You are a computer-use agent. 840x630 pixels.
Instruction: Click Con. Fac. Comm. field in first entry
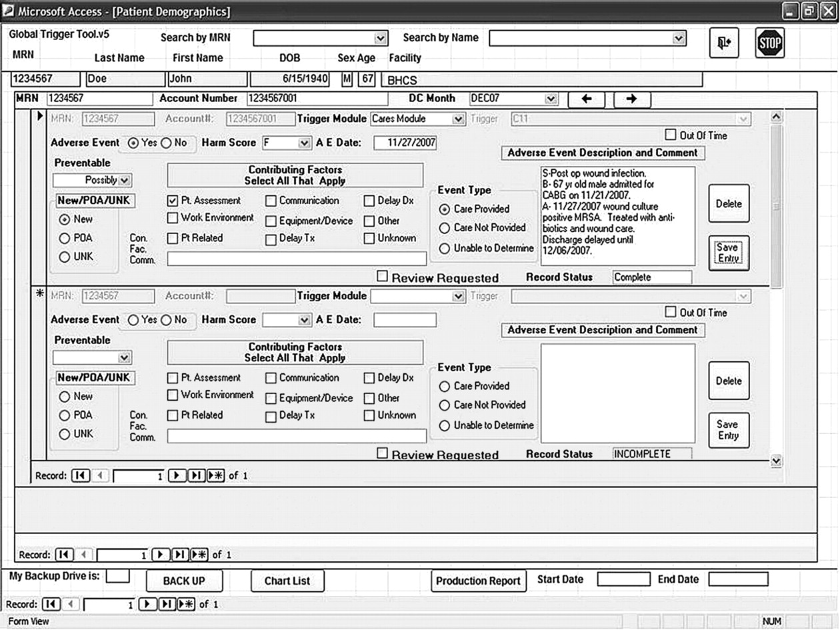[x=297, y=259]
